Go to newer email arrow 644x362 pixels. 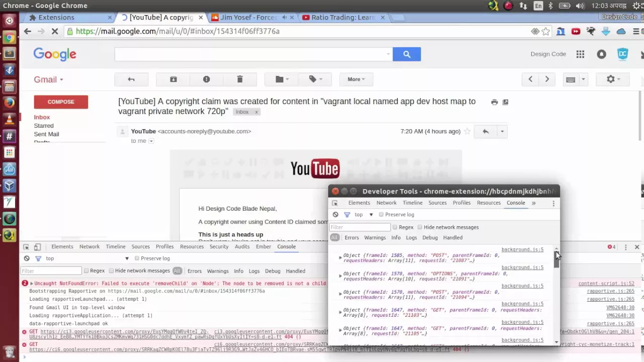click(x=530, y=79)
